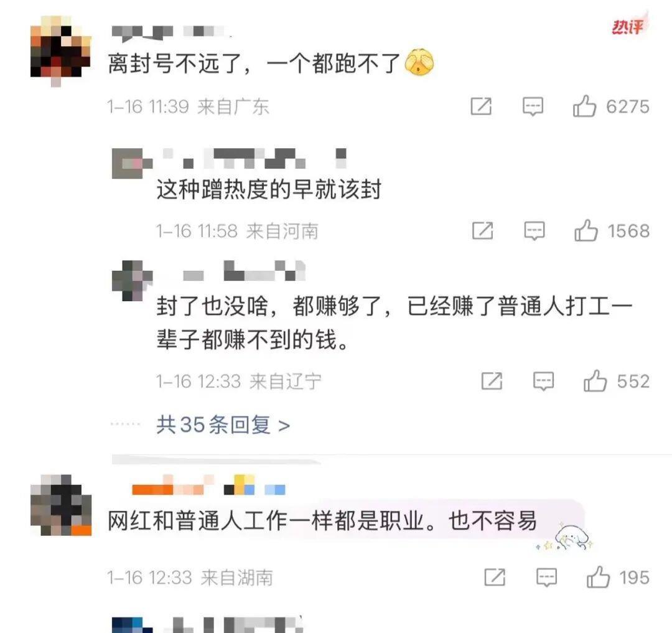
Task: Open Liaoning replier's small avatar
Action: click(132, 281)
